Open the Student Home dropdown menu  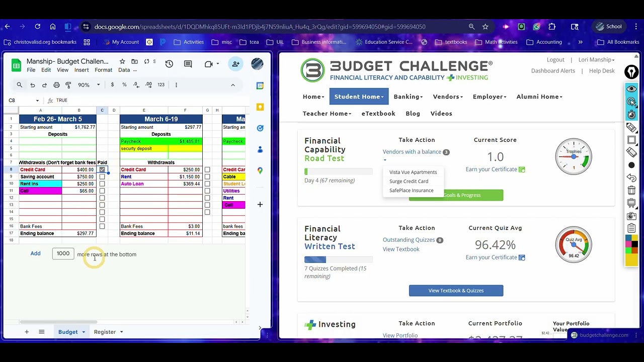(x=359, y=97)
